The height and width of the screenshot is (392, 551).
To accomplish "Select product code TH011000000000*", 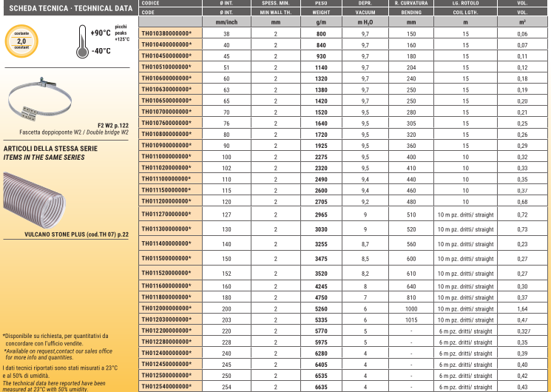I will click(166, 157).
